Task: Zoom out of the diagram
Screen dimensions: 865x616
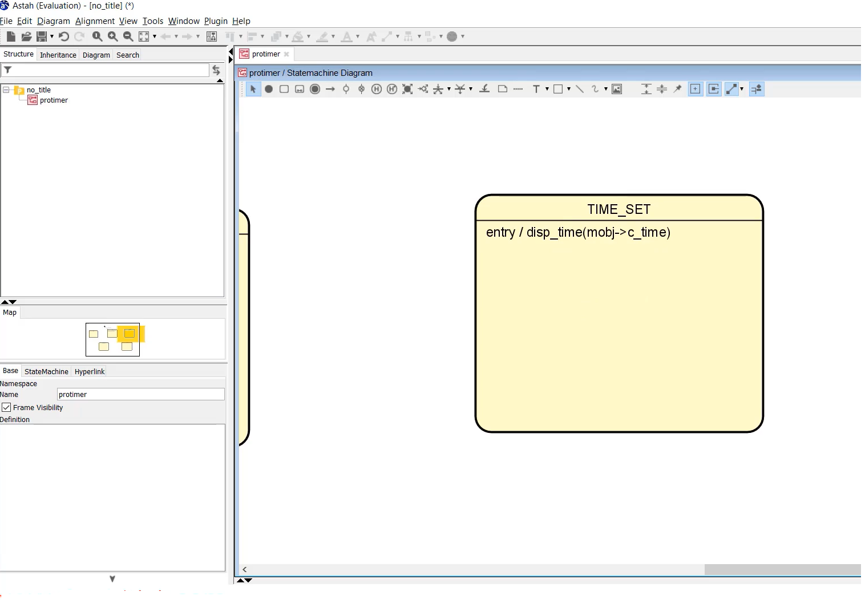Action: click(x=128, y=37)
